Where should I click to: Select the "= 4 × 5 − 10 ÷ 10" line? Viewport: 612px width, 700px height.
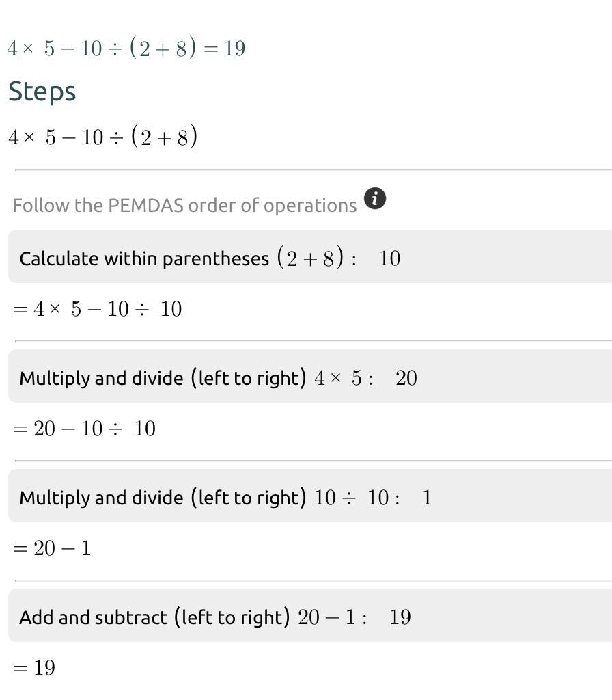98,309
